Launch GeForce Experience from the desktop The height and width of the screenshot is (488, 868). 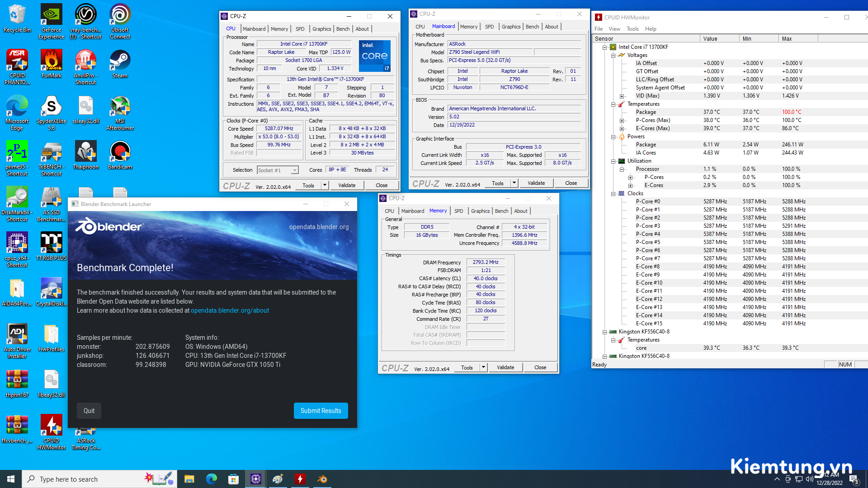[x=51, y=22]
